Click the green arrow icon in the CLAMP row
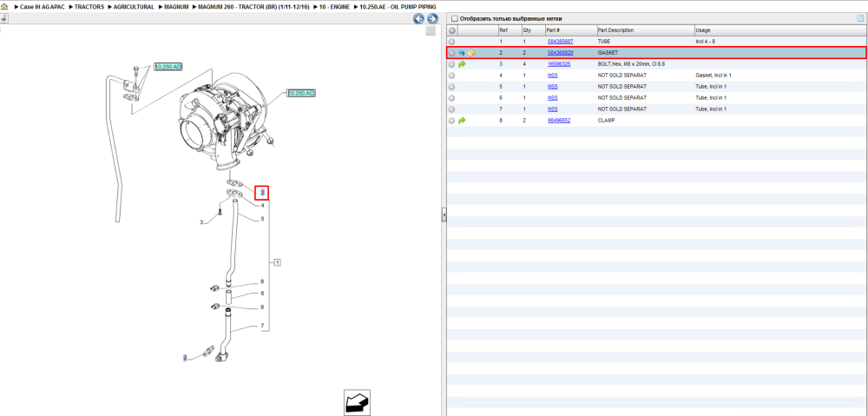The height and width of the screenshot is (416, 868). pos(462,120)
